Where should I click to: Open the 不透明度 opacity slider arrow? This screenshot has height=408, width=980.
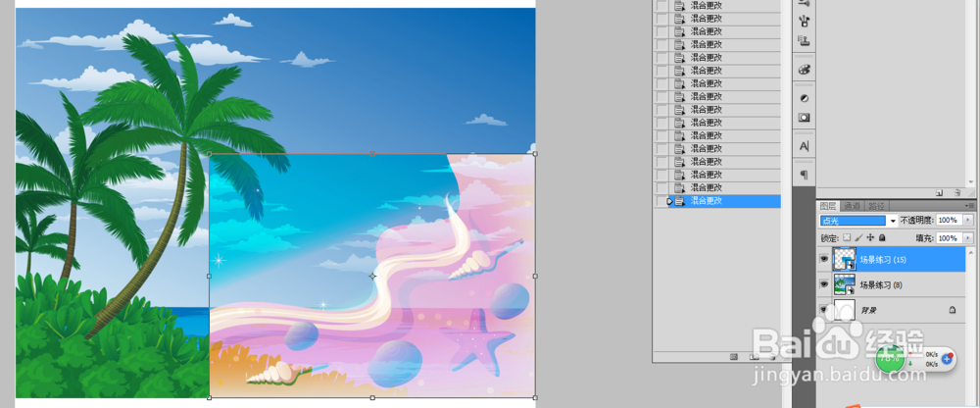tap(969, 221)
